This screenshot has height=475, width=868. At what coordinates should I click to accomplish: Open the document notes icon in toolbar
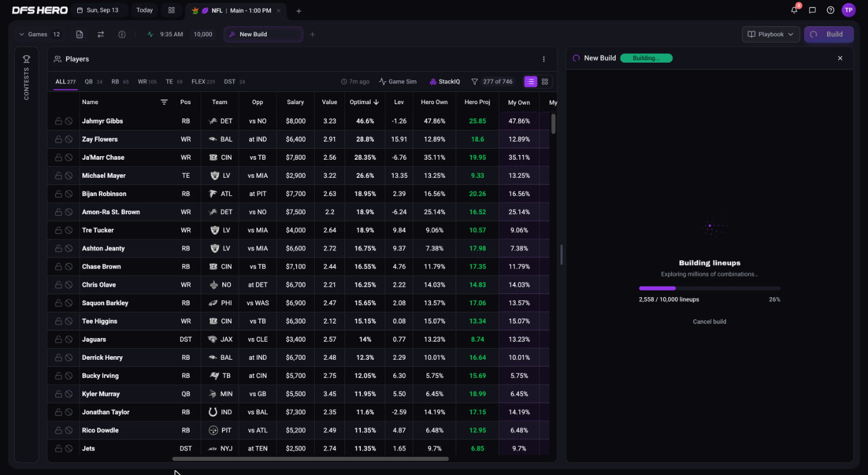tap(80, 35)
